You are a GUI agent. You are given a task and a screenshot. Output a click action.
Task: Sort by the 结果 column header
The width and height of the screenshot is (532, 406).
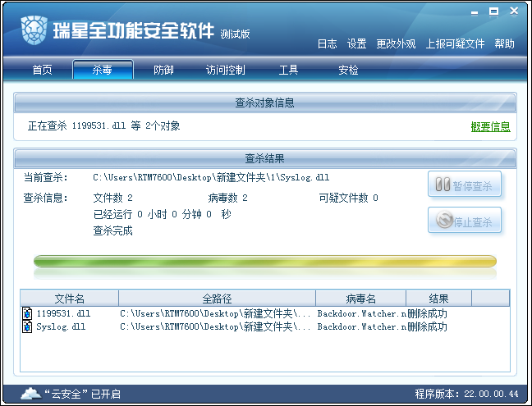pyautogui.click(x=438, y=299)
